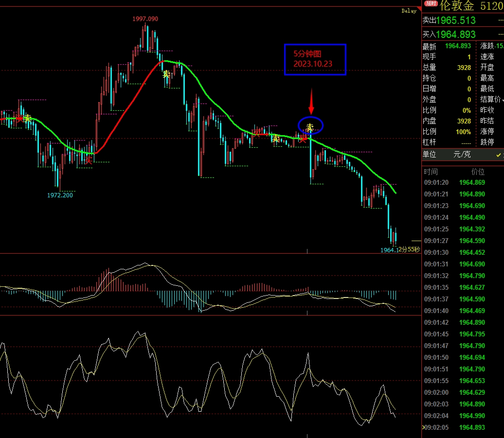
Task: Click the 涨停 label
Action: [x=487, y=132]
